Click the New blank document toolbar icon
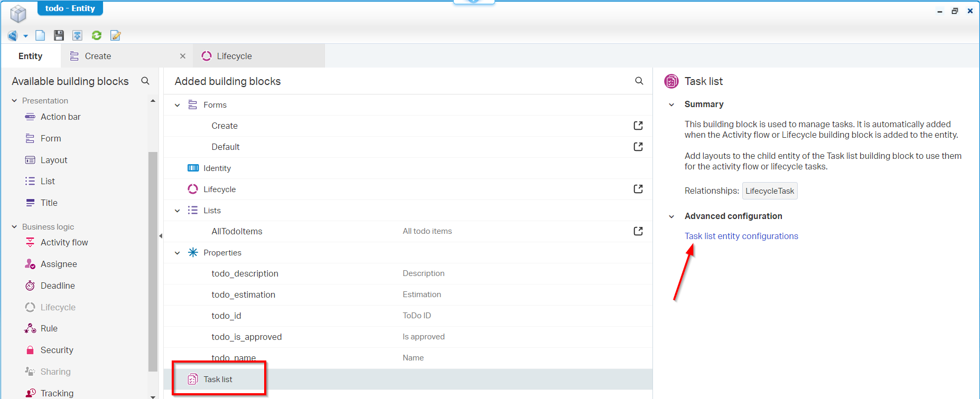This screenshot has height=399, width=980. (x=40, y=35)
